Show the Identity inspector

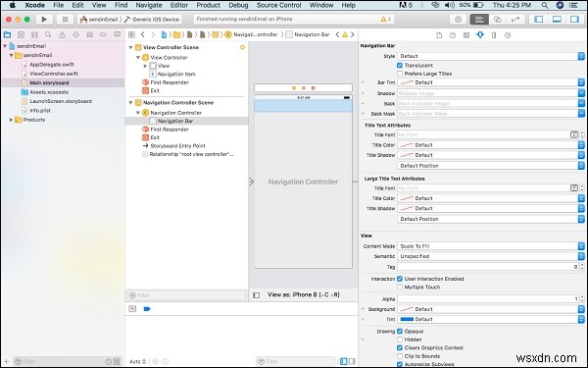[x=466, y=35]
